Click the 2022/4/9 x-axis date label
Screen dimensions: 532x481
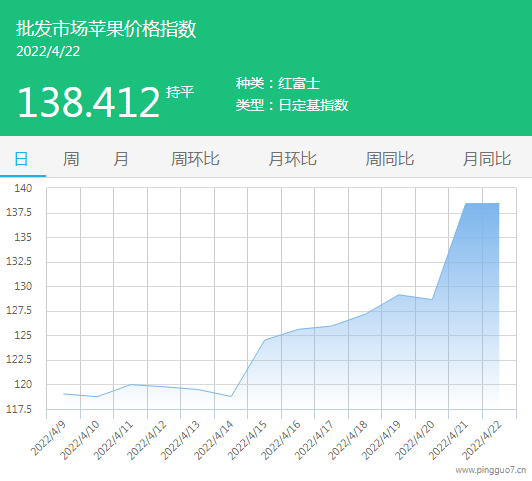coord(48,438)
